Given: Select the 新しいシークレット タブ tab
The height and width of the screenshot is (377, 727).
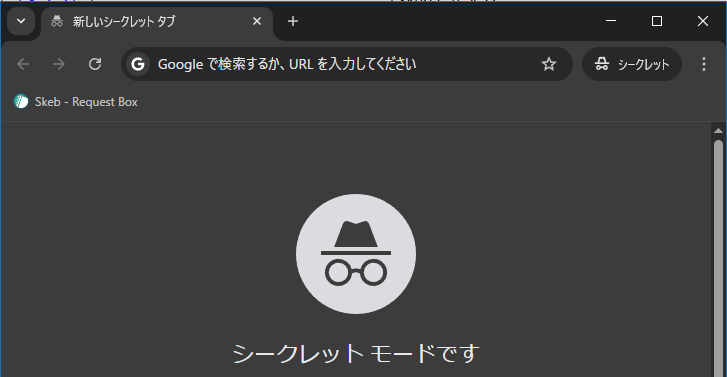Looking at the screenshot, I should 157,21.
